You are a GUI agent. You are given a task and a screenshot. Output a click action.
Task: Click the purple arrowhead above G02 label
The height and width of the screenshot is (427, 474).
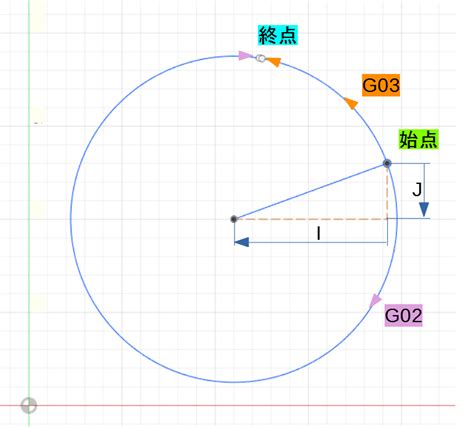[375, 301]
